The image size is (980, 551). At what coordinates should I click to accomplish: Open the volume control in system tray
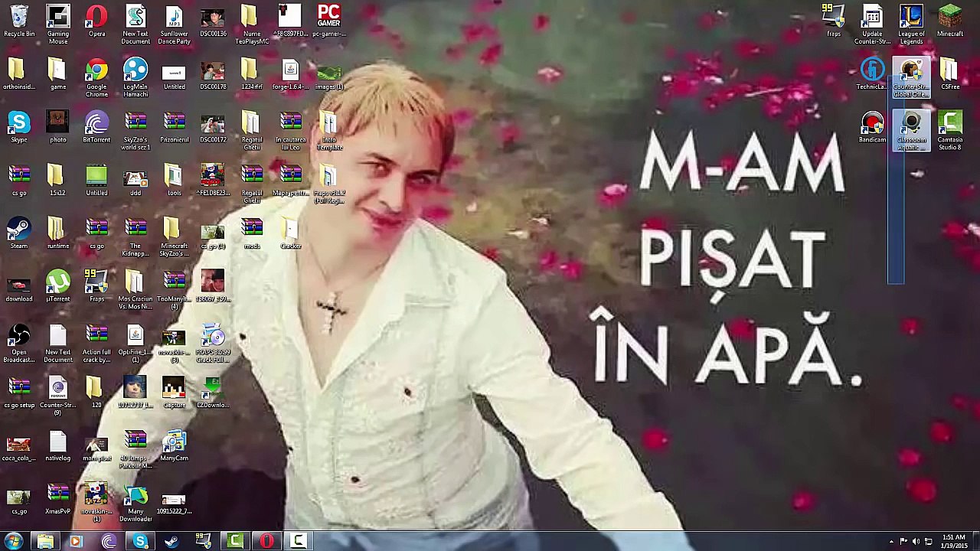click(x=916, y=542)
